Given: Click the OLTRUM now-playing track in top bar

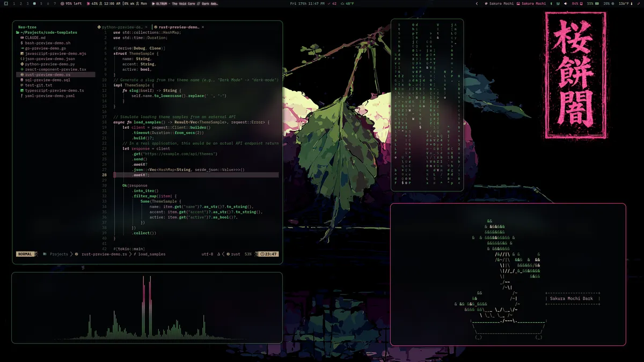Looking at the screenshot, I should pyautogui.click(x=185, y=4).
